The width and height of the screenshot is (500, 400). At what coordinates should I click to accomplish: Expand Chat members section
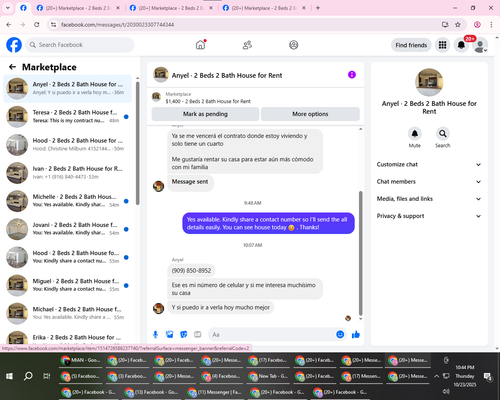tap(429, 182)
